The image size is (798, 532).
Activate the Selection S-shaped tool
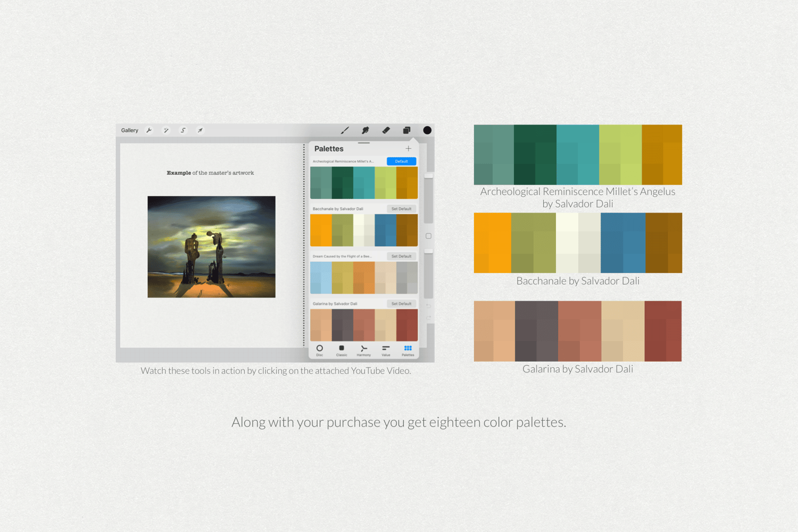pos(183,130)
